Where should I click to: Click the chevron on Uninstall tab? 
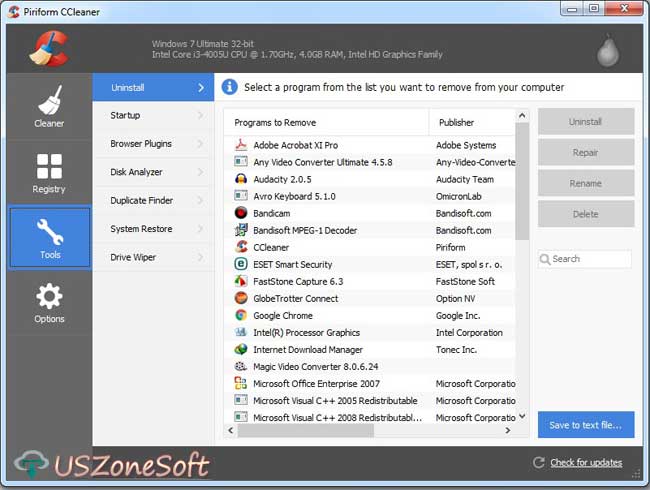pyautogui.click(x=201, y=87)
